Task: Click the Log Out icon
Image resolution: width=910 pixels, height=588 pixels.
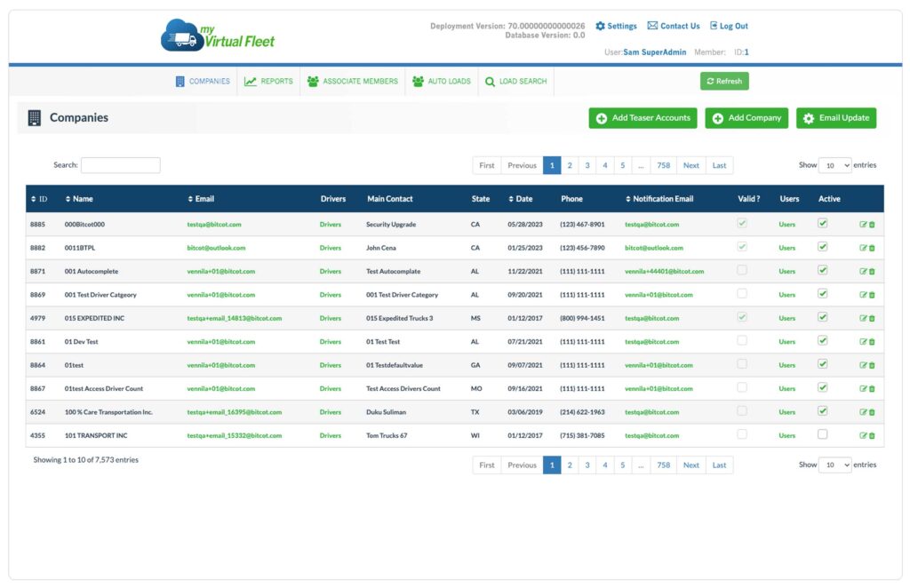Action: click(714, 27)
